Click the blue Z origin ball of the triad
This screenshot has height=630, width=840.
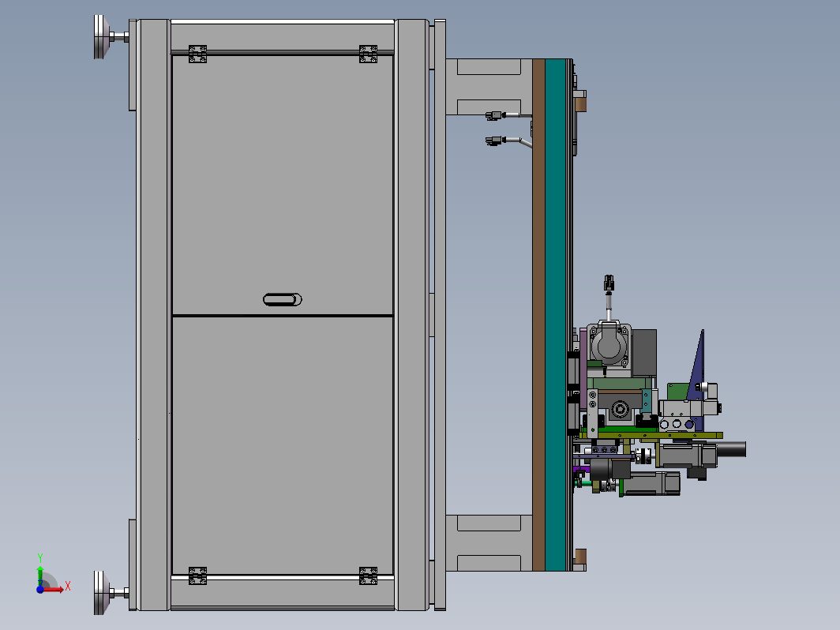[40, 589]
